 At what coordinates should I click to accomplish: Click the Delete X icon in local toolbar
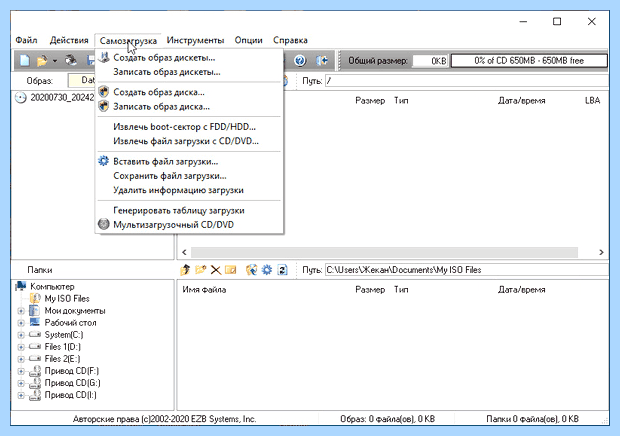(215, 270)
